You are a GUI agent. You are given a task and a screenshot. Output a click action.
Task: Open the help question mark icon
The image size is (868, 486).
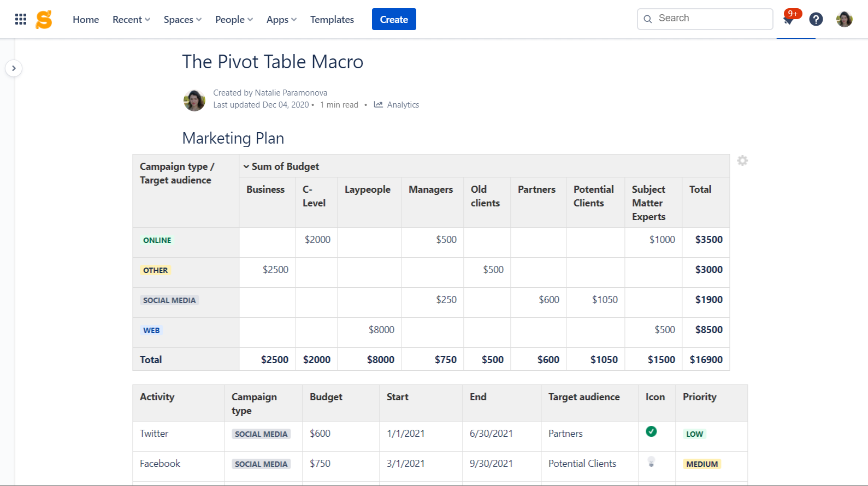[816, 20]
